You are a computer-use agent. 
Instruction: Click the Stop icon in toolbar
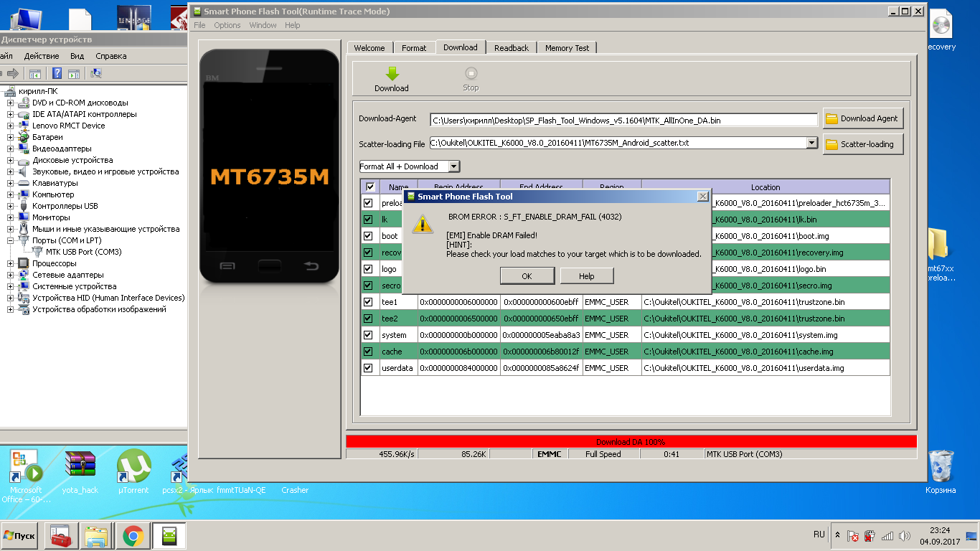471,74
